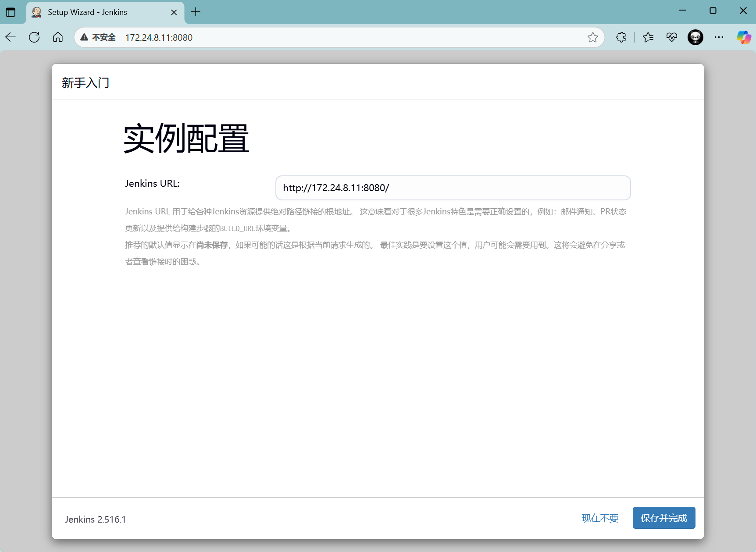Launch the Copilot sidebar icon
Screen dimensions: 756x552
(x=744, y=37)
